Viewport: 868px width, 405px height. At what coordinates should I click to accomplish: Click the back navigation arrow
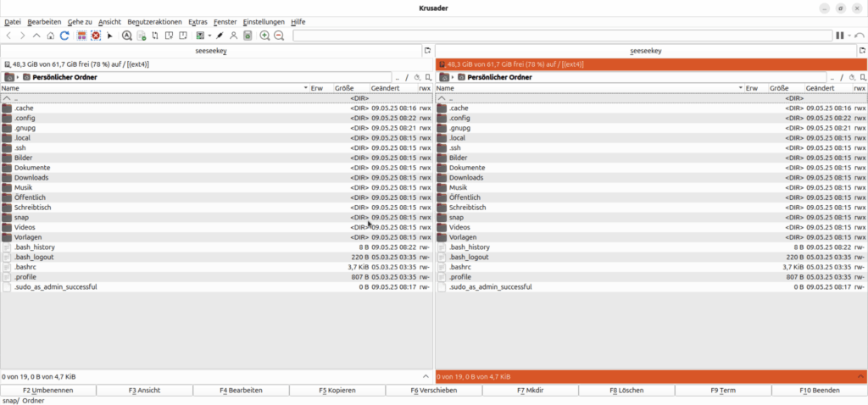[x=8, y=36]
